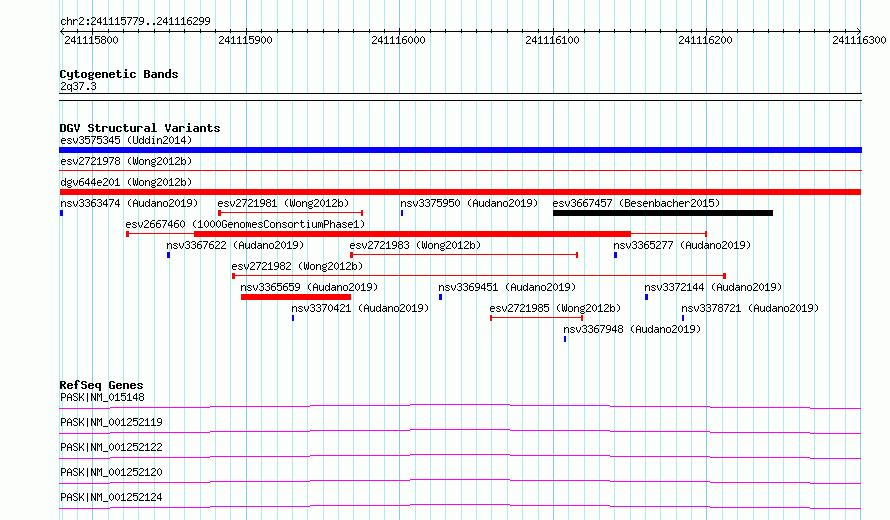Open nsv3372144 (Audano2019) variant label

point(713,287)
